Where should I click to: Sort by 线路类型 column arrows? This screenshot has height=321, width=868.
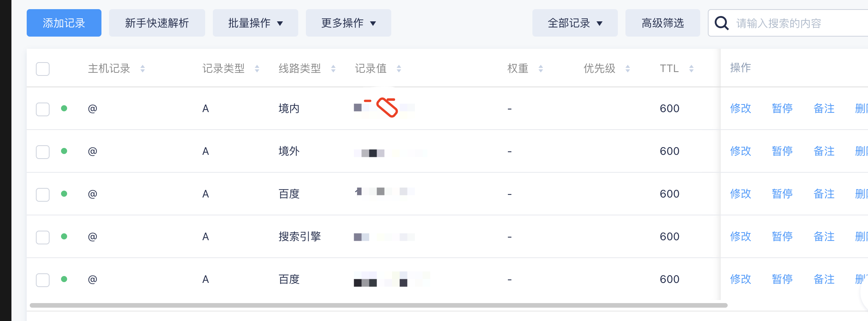333,69
